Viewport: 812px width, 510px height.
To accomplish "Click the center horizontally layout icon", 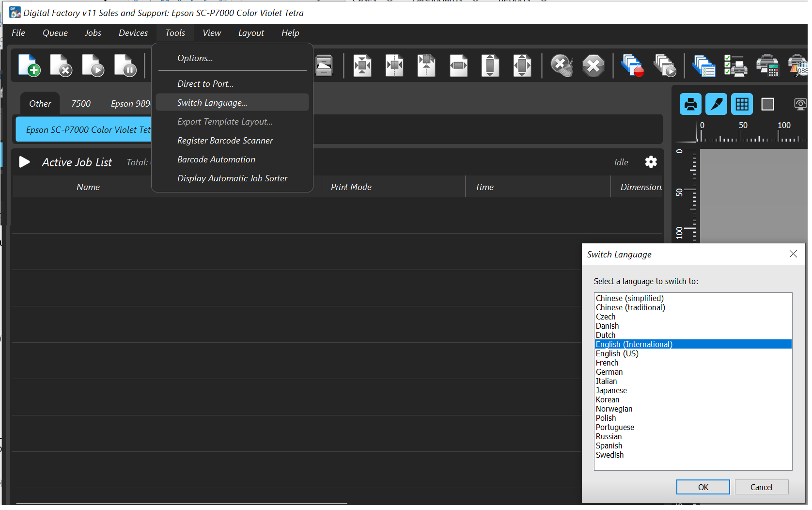I will [x=394, y=65].
